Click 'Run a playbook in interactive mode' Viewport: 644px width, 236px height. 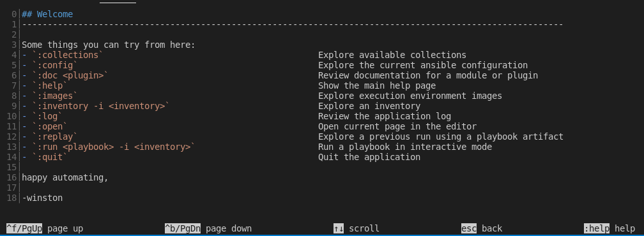(405, 147)
